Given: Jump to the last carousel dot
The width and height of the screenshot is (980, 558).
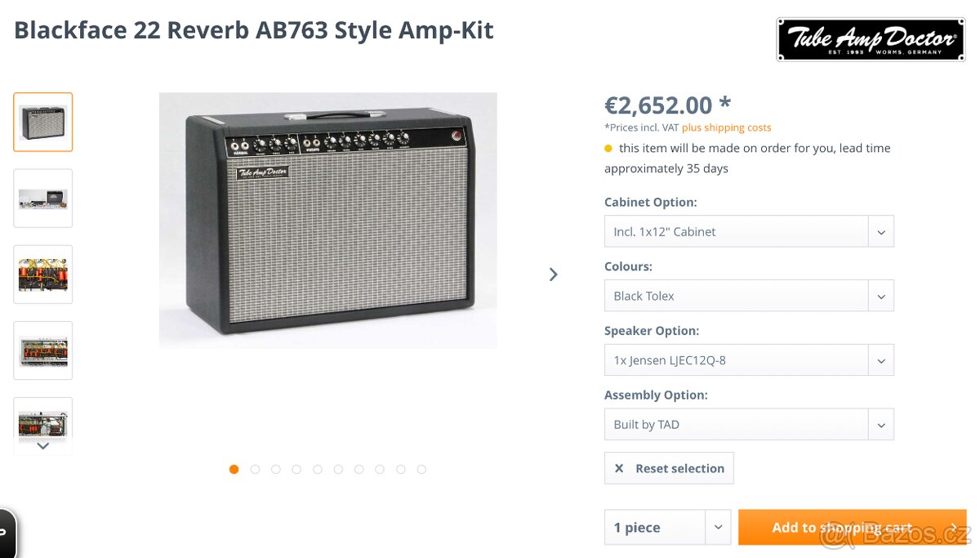Looking at the screenshot, I should [x=421, y=469].
